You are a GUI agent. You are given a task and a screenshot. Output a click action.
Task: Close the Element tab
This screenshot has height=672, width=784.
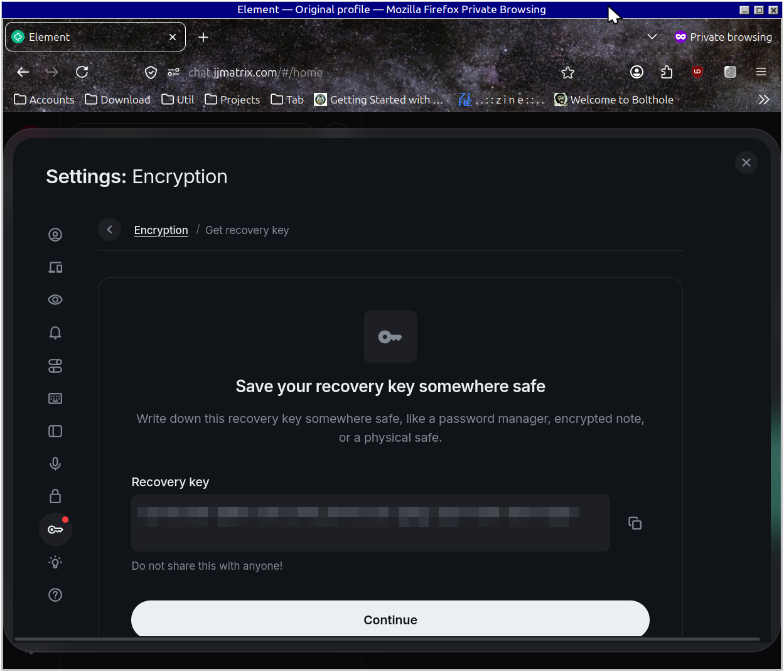point(173,37)
